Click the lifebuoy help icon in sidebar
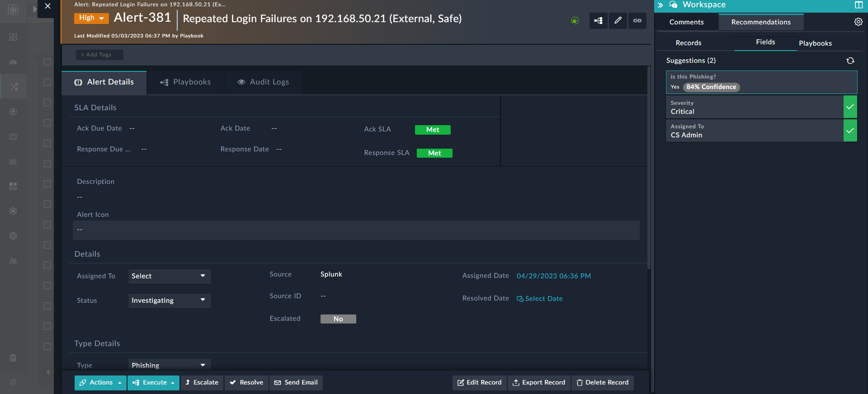 pos(13,236)
